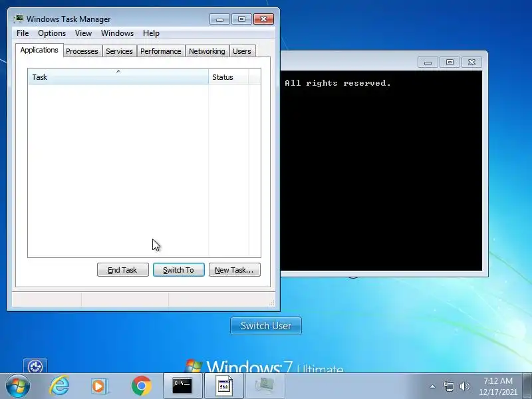532x399 pixels.
Task: Open the Options menu
Action: pyautogui.click(x=52, y=33)
